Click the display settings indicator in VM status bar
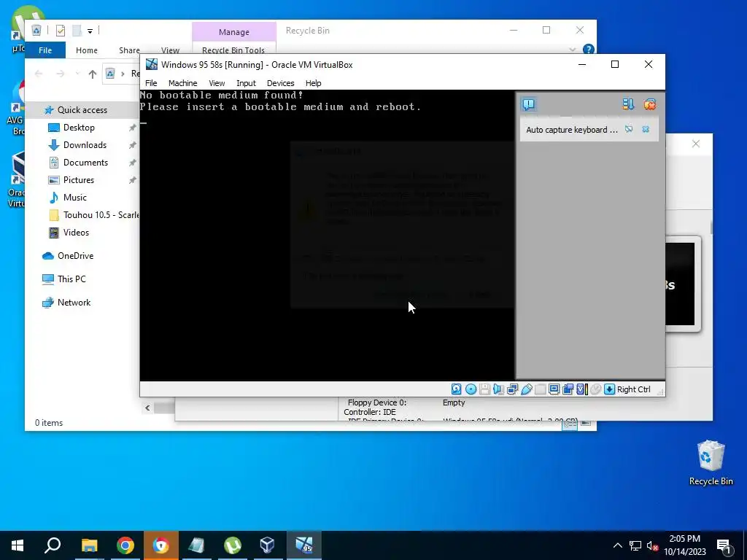 [x=554, y=389]
